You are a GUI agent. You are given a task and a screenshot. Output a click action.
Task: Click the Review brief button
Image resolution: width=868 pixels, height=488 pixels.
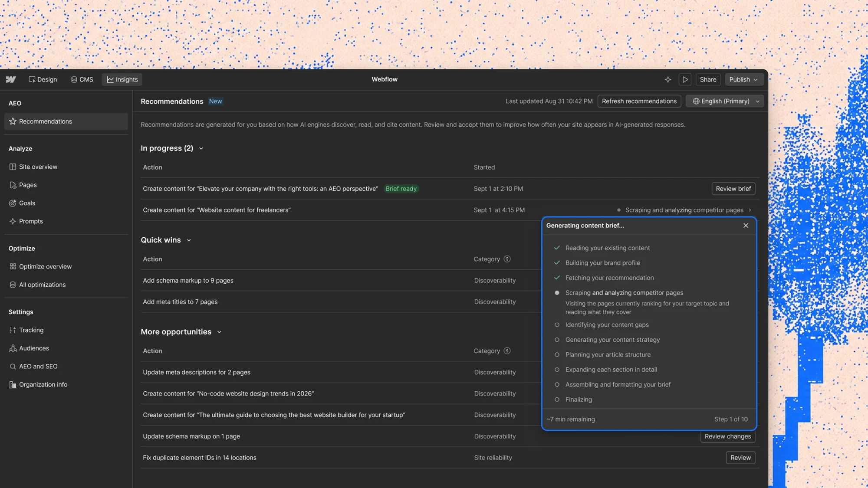click(733, 189)
